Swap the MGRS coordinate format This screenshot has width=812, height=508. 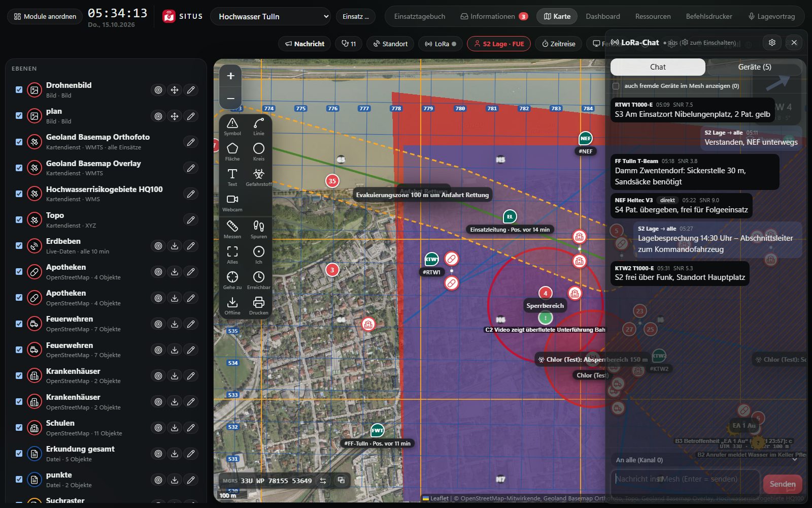323,481
